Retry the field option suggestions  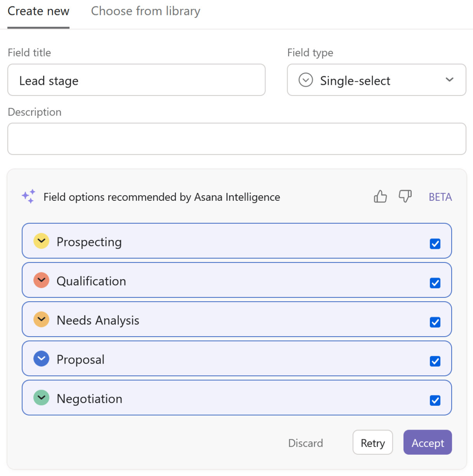372,442
